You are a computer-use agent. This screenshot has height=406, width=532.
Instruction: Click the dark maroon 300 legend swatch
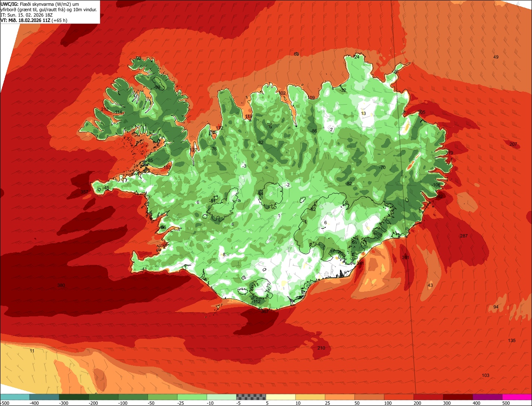pos(458,397)
